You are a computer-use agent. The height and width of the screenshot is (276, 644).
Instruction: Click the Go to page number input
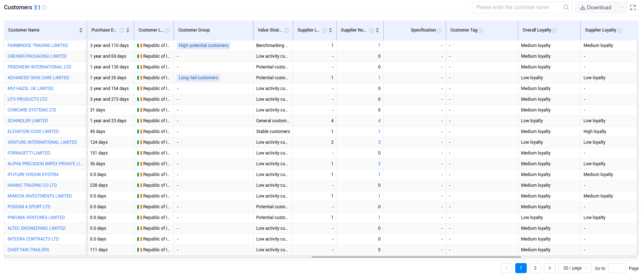(x=617, y=268)
